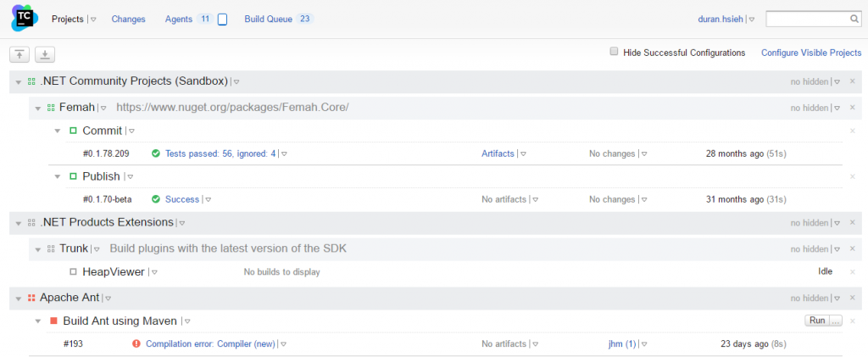Viewport: 868px width, 357px height.
Task: Click .NET Products Extensions grey grid icon
Action: tap(31, 223)
